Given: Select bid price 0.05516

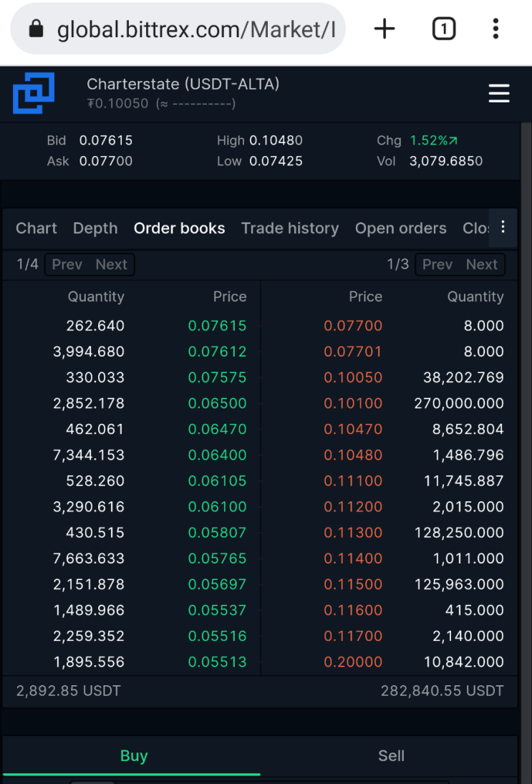Looking at the screenshot, I should (218, 636).
